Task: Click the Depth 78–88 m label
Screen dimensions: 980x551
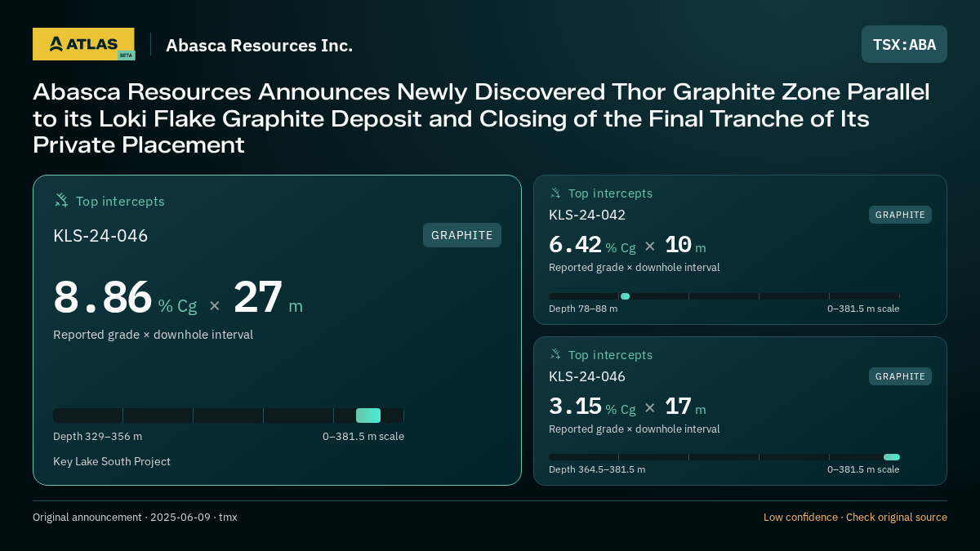Action: tap(583, 309)
